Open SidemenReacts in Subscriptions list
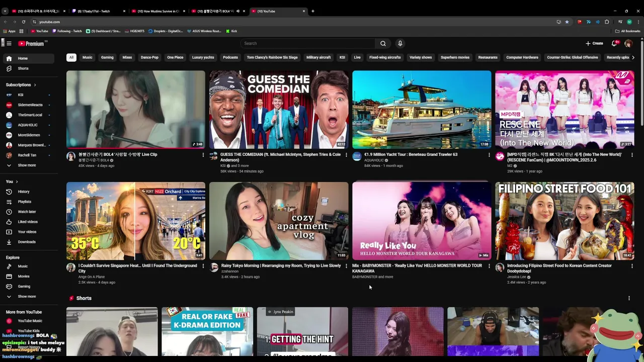Image resolution: width=644 pixels, height=362 pixels. pos(28,105)
